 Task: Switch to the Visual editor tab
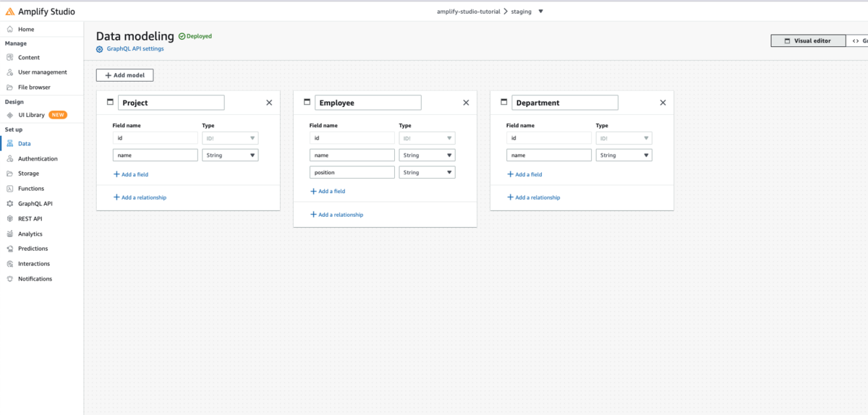808,41
